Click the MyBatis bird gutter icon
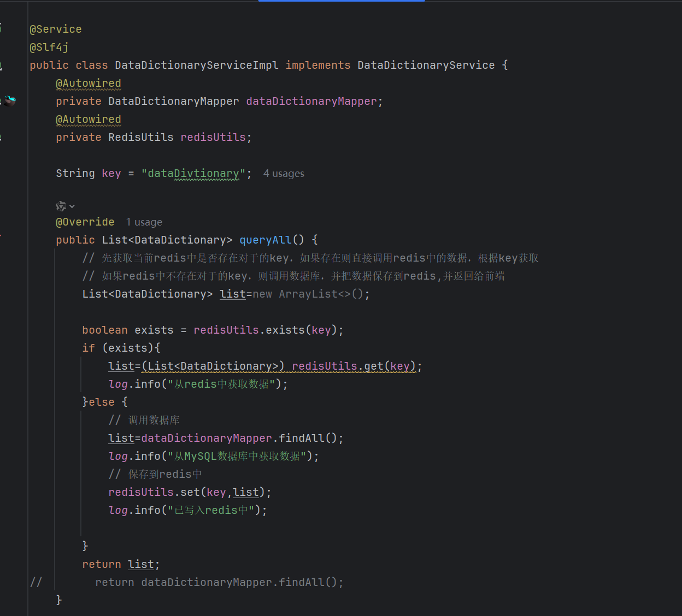Viewport: 682px width, 616px height. click(x=10, y=100)
